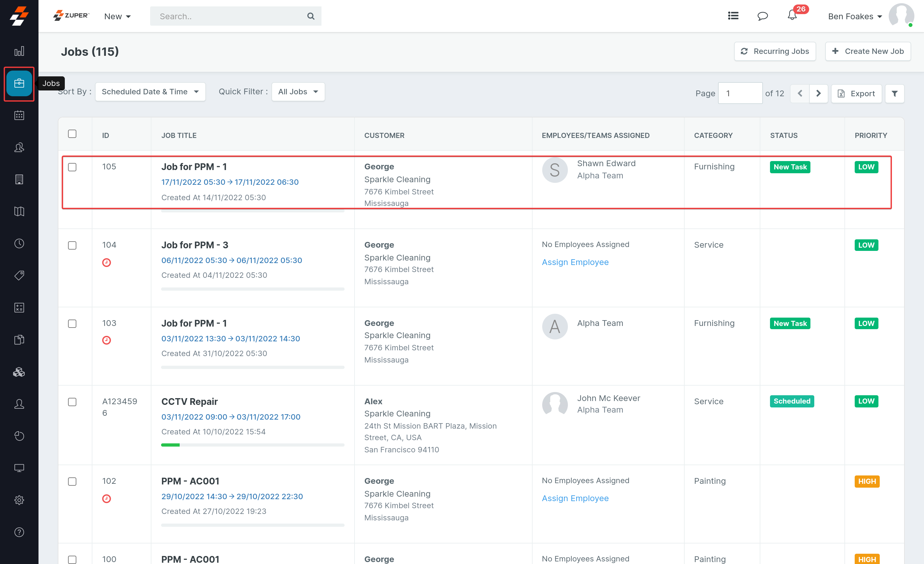
Task: Open the map icon in sidebar
Action: 19,211
